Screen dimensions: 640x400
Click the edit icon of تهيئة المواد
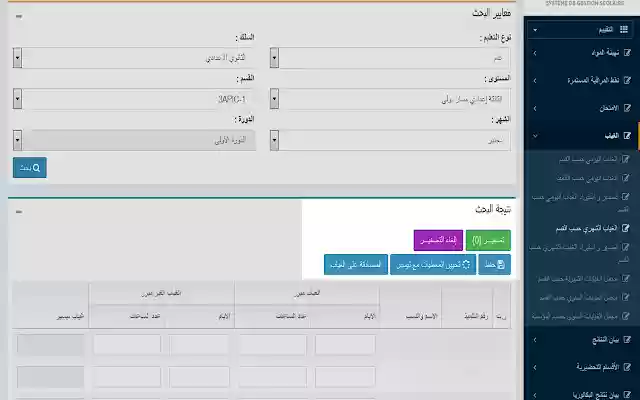pyautogui.click(x=627, y=53)
